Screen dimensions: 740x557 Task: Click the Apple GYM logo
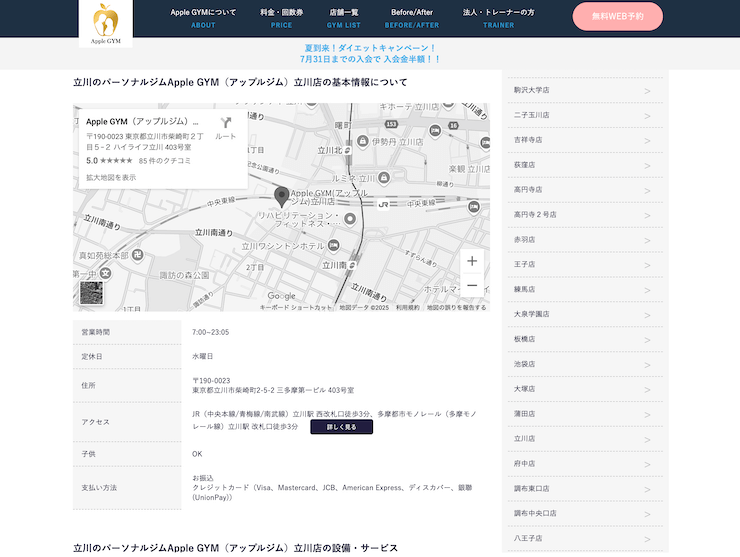tap(106, 24)
